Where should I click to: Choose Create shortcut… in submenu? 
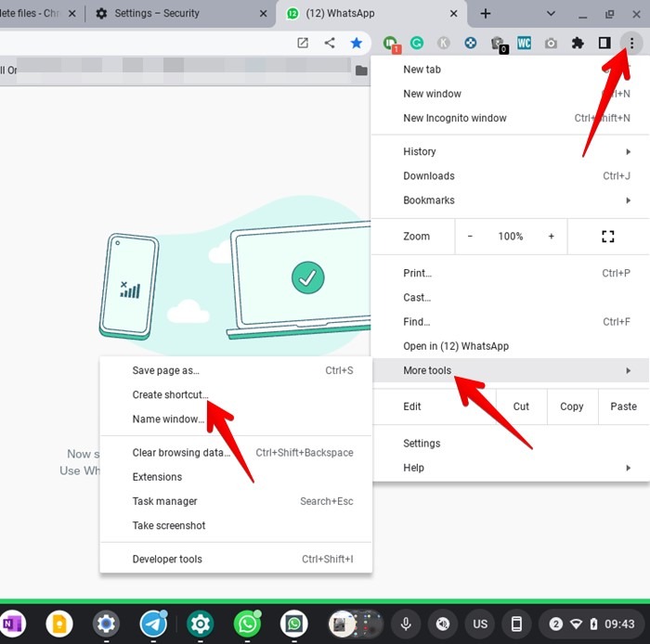coord(236,395)
